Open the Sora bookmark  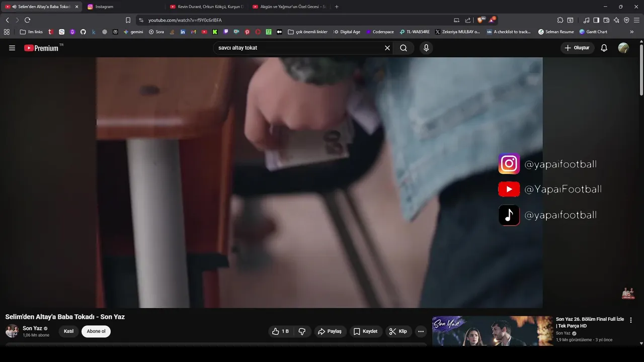point(156,32)
